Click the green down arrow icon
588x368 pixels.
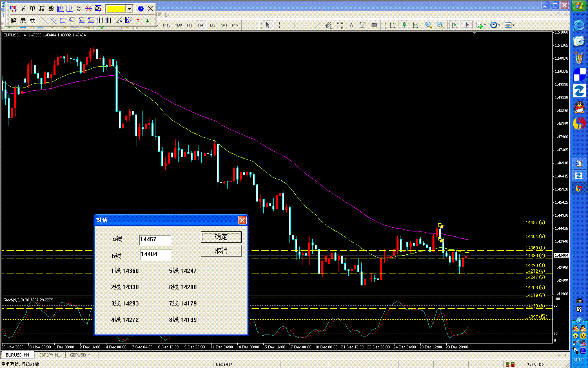pyautogui.click(x=147, y=20)
